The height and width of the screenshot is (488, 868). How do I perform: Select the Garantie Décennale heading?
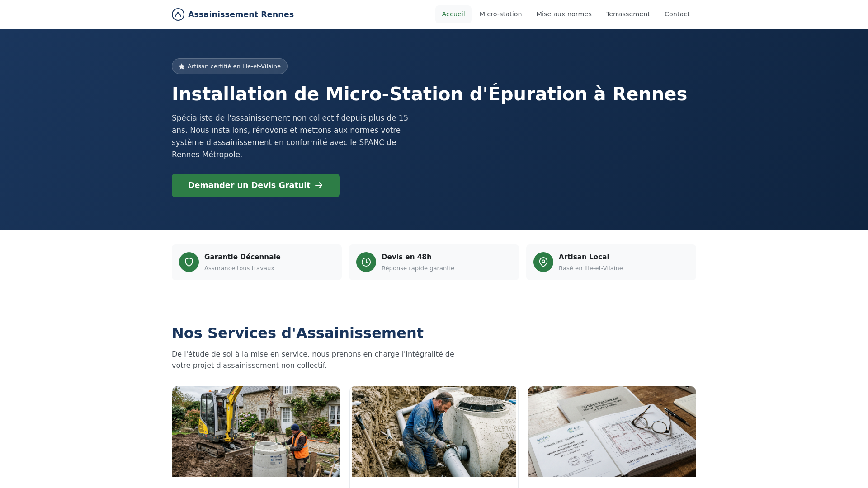pyautogui.click(x=242, y=257)
